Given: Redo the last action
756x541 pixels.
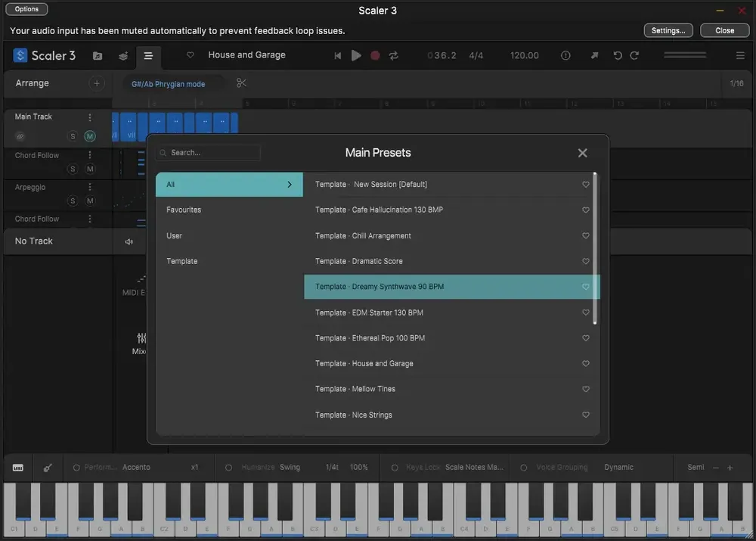Looking at the screenshot, I should [x=635, y=55].
